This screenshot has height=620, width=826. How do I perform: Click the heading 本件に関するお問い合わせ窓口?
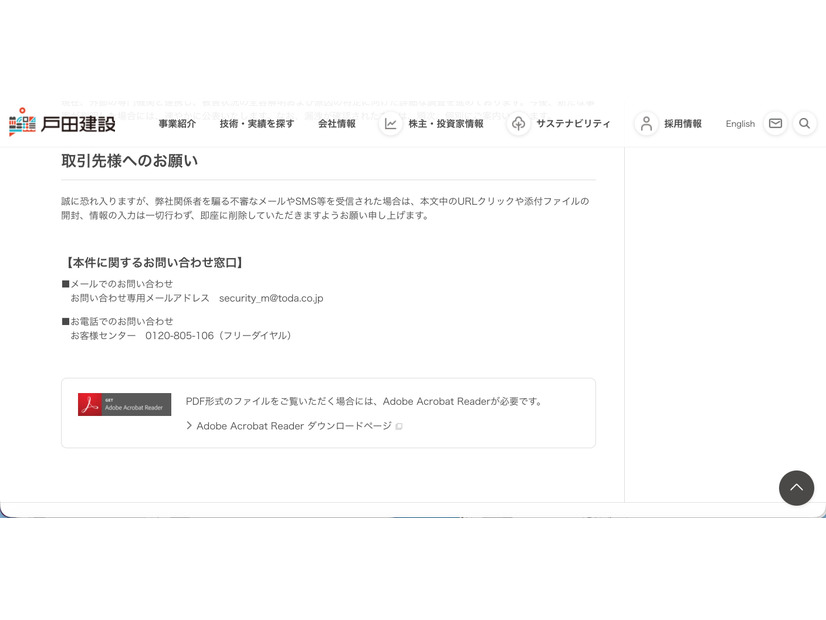[154, 262]
